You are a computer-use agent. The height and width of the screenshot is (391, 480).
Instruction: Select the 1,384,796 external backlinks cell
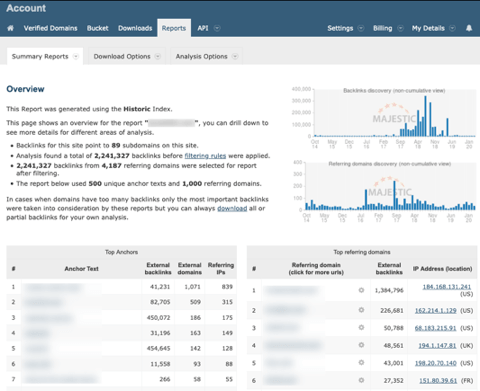point(389,290)
